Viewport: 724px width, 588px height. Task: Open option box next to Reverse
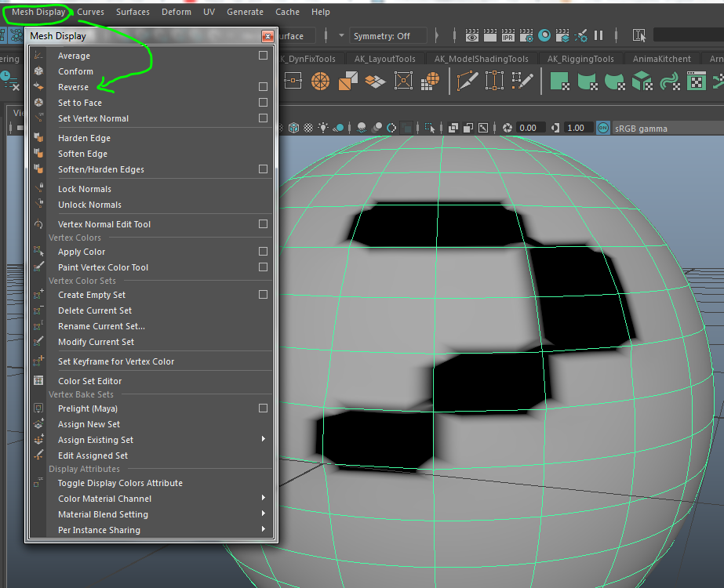point(263,87)
